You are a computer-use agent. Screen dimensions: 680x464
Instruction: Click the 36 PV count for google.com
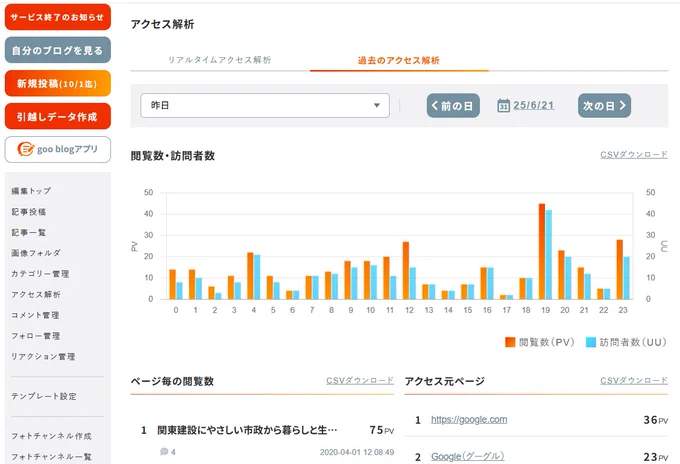[x=656, y=420]
